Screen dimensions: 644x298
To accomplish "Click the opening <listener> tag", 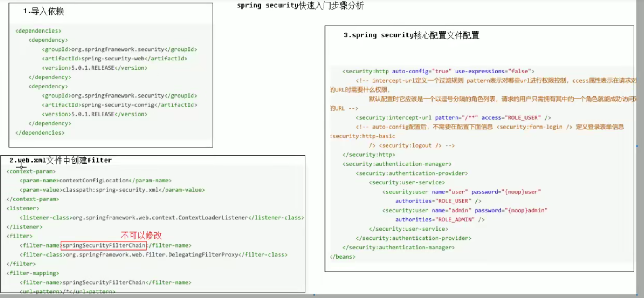I will coord(23,208).
